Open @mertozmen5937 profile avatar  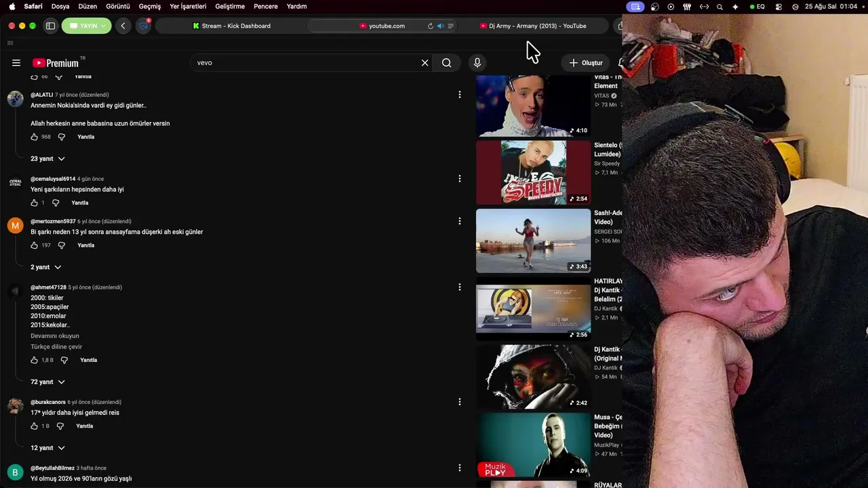15,225
